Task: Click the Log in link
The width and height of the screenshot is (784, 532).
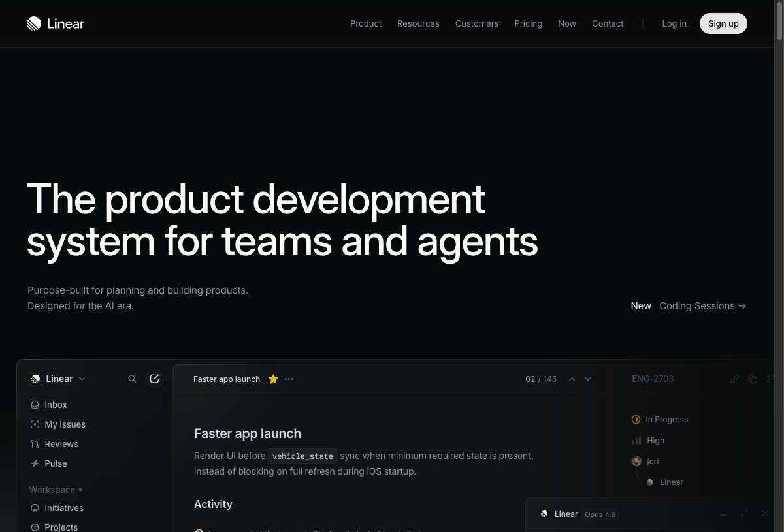Action: 674,23
